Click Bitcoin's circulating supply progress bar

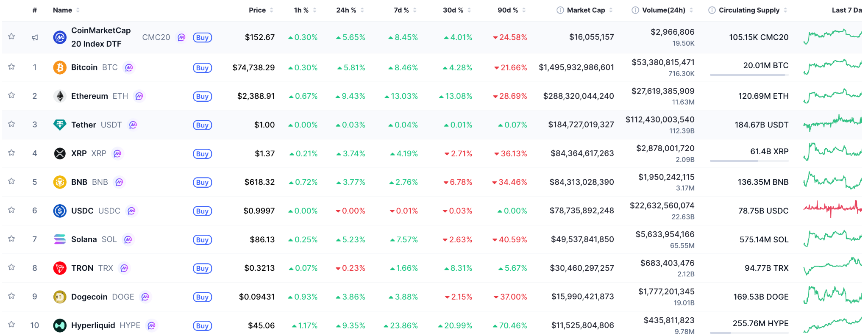pos(749,75)
